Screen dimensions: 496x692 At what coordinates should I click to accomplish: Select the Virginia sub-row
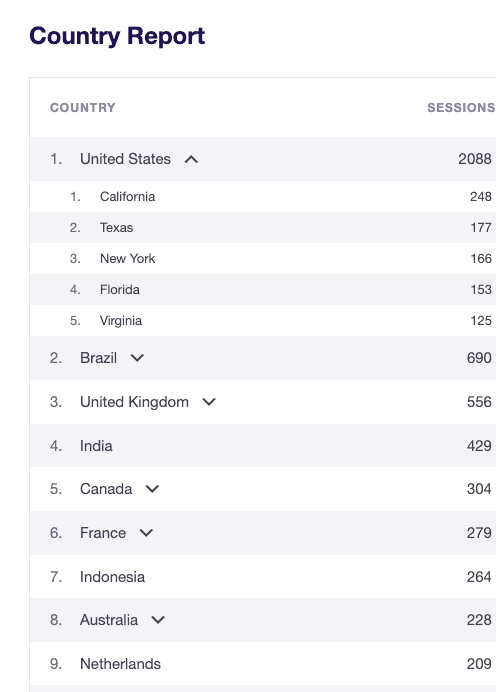point(263,320)
